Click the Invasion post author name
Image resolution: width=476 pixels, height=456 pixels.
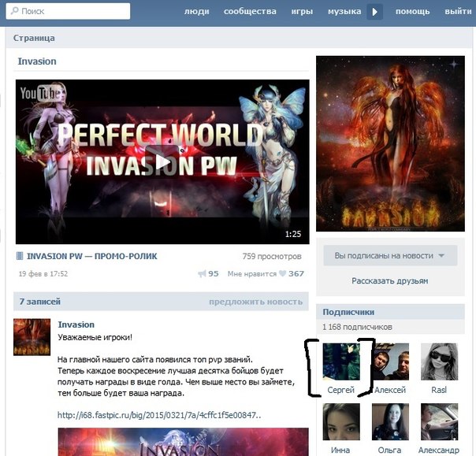point(76,324)
